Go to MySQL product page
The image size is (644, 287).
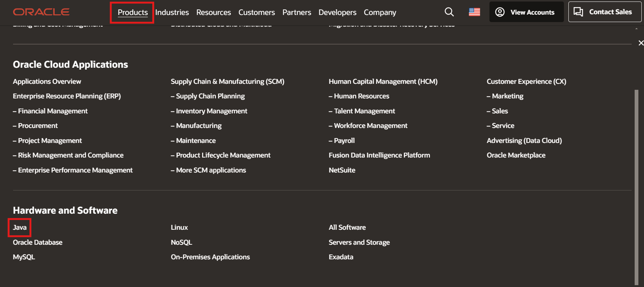[24, 257]
